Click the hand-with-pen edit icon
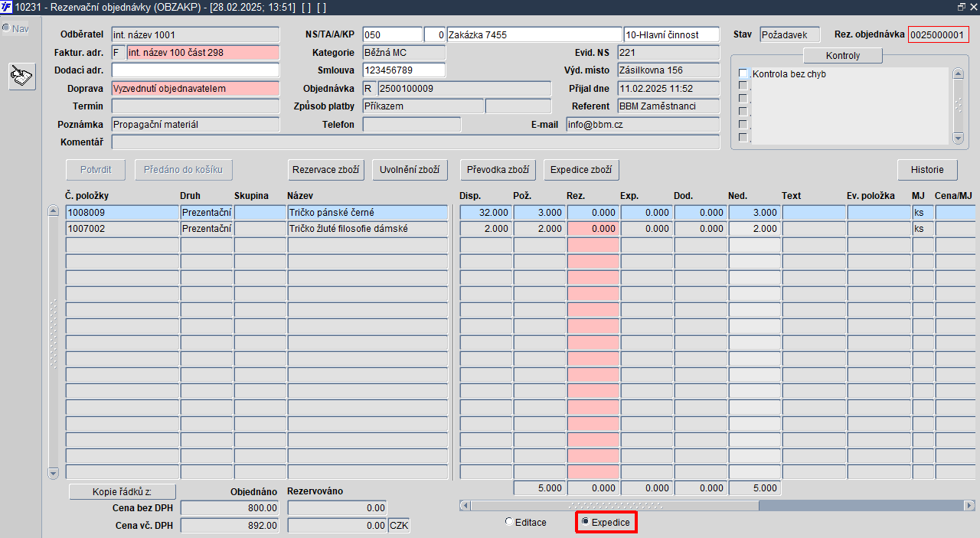The height and width of the screenshot is (538, 980). [22, 77]
